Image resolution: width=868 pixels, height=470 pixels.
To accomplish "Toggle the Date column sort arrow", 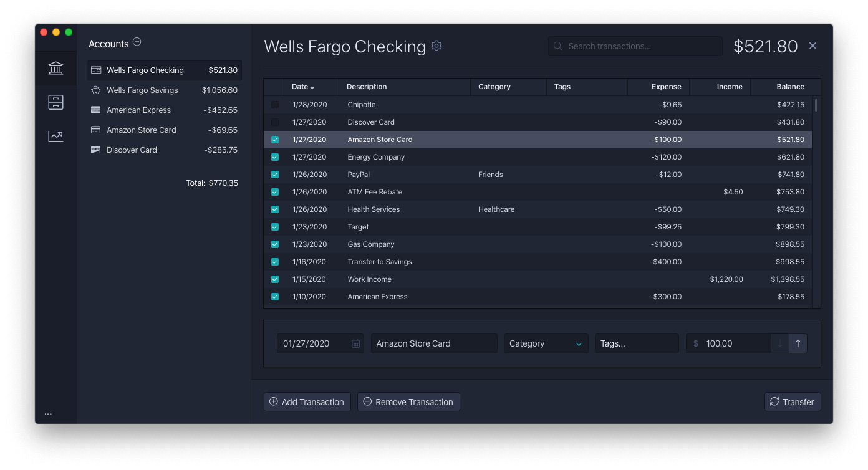I will click(312, 87).
